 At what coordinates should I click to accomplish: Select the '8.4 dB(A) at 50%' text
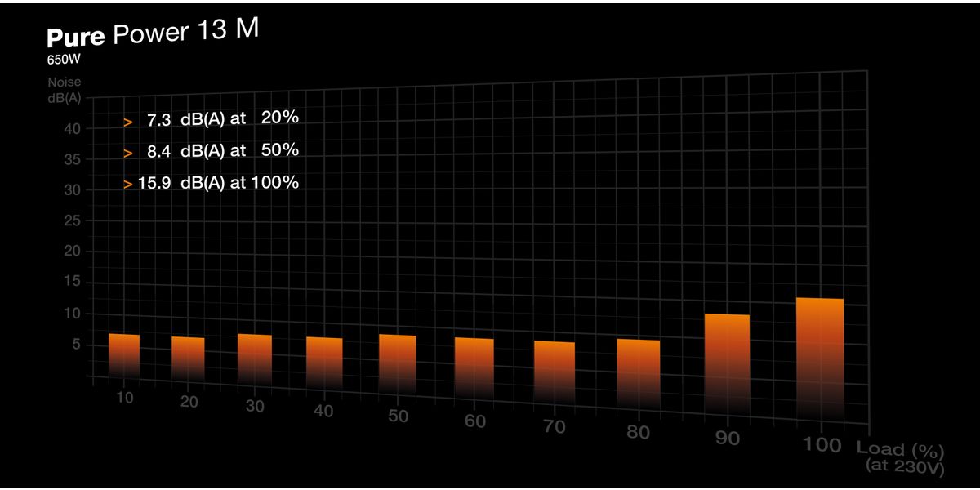(x=222, y=151)
